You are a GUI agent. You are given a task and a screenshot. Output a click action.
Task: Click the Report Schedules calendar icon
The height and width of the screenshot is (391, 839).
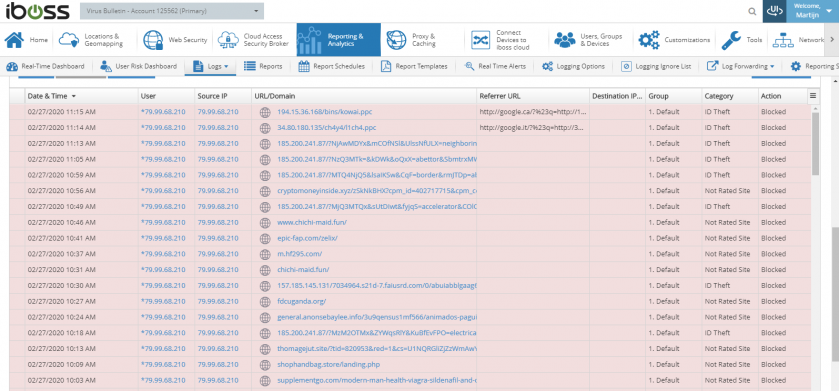pyautogui.click(x=304, y=66)
